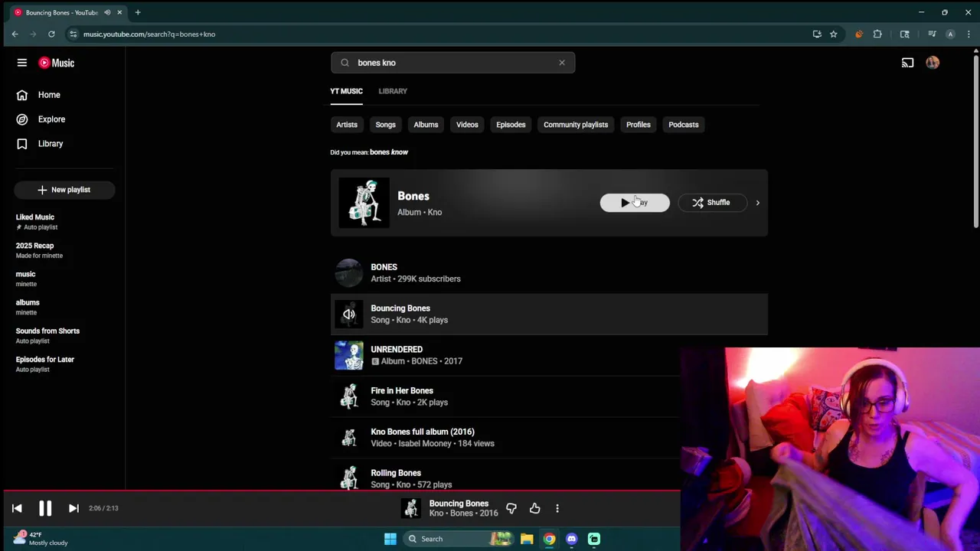Open the hamburger guide menu
The image size is (980, 551).
(22, 63)
